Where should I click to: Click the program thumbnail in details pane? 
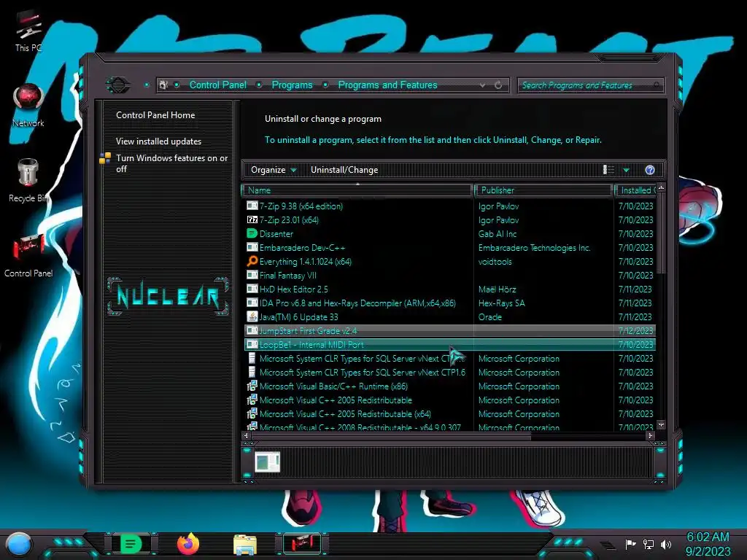(x=267, y=462)
